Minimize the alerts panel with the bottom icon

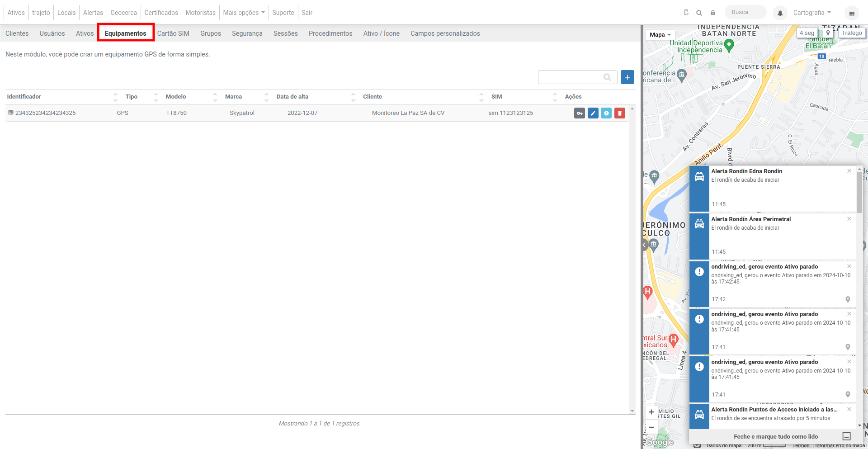pyautogui.click(x=847, y=436)
